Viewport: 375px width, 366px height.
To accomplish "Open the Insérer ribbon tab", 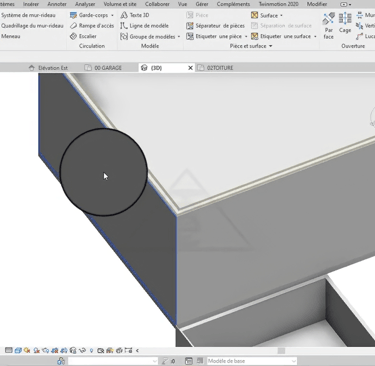I will tap(31, 4).
